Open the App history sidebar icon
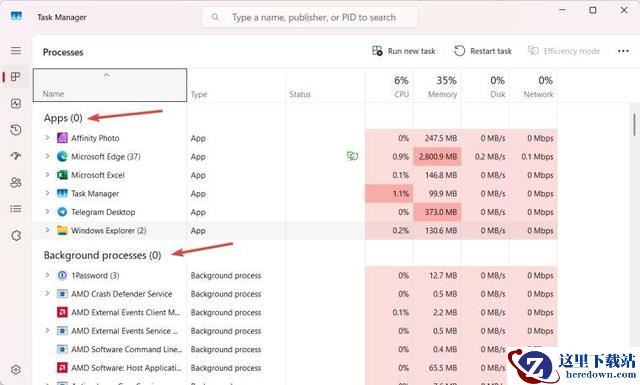 pos(16,130)
